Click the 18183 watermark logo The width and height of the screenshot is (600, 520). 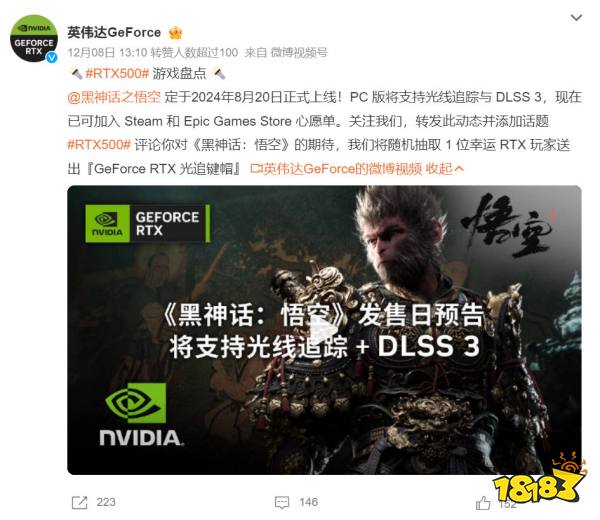(x=539, y=481)
